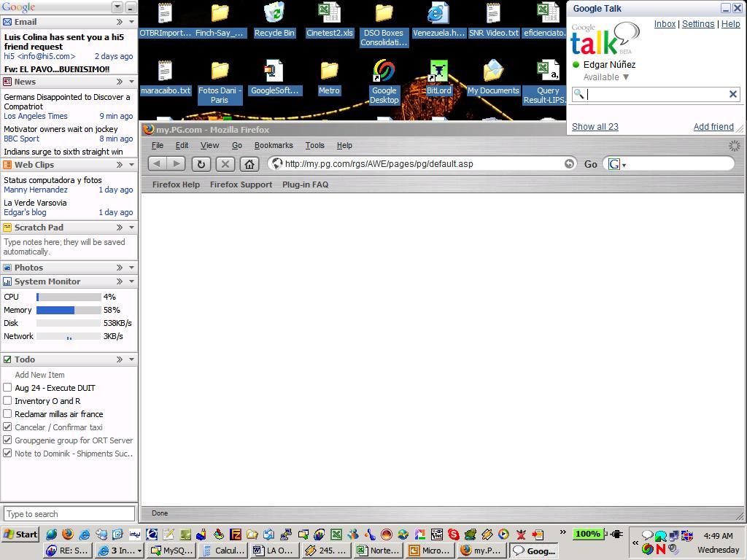
Task: Open Firefox View menu
Action: [209, 145]
